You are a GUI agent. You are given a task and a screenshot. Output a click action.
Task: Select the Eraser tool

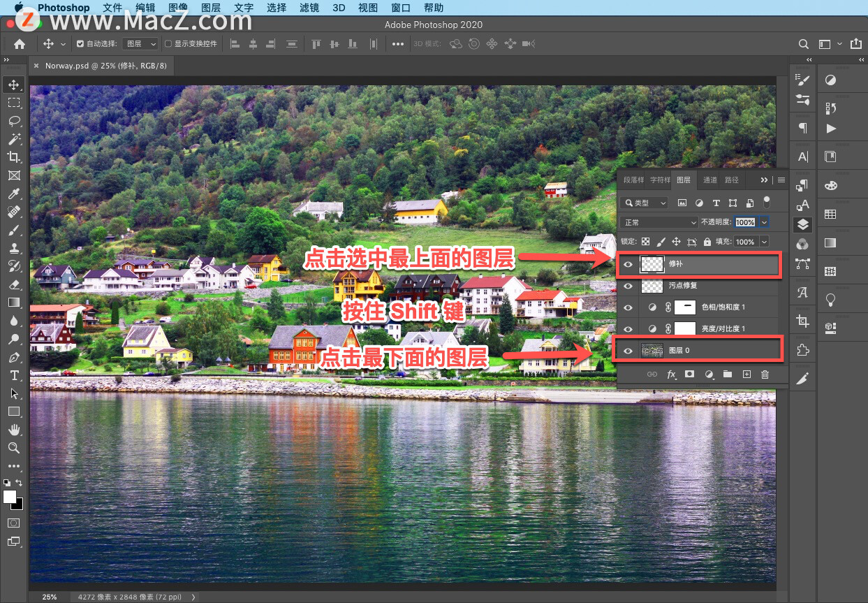(14, 284)
